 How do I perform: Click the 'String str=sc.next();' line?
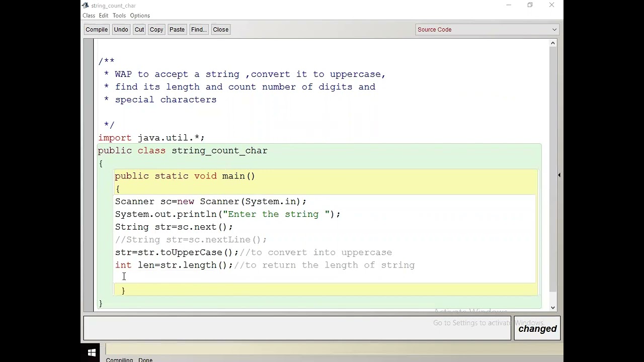(174, 227)
